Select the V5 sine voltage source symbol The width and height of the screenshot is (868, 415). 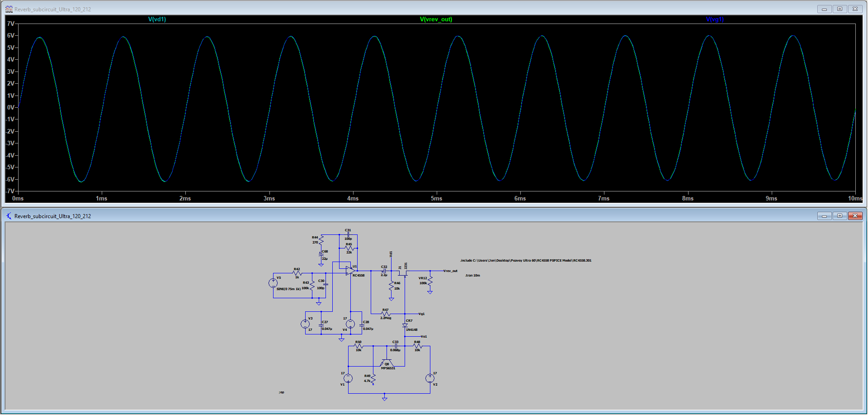pyautogui.click(x=273, y=283)
